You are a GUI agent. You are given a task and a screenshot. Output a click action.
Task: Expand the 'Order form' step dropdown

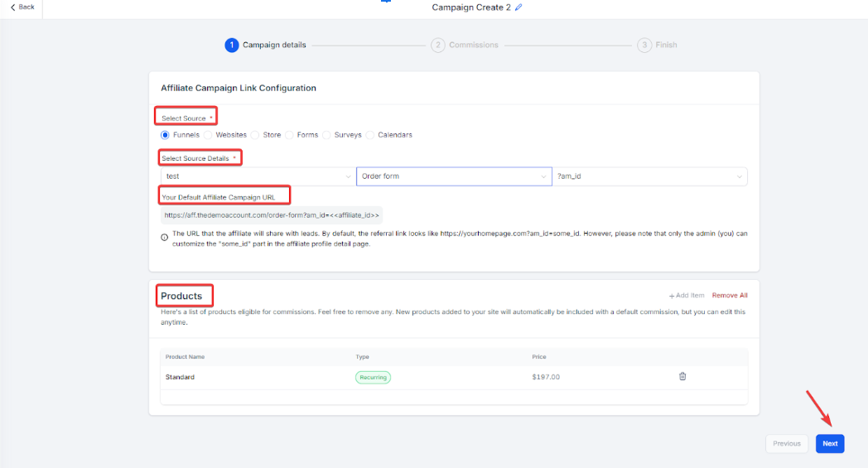coord(454,176)
